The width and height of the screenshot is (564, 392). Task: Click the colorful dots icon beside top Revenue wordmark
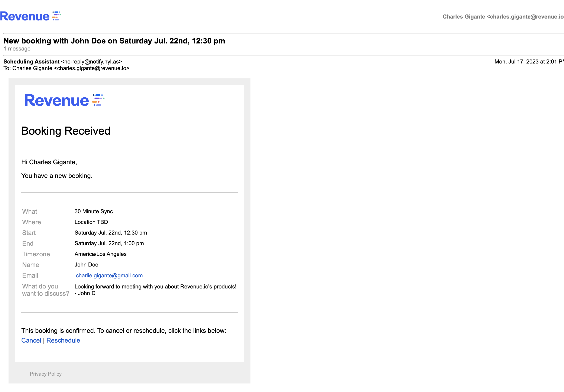(x=56, y=16)
